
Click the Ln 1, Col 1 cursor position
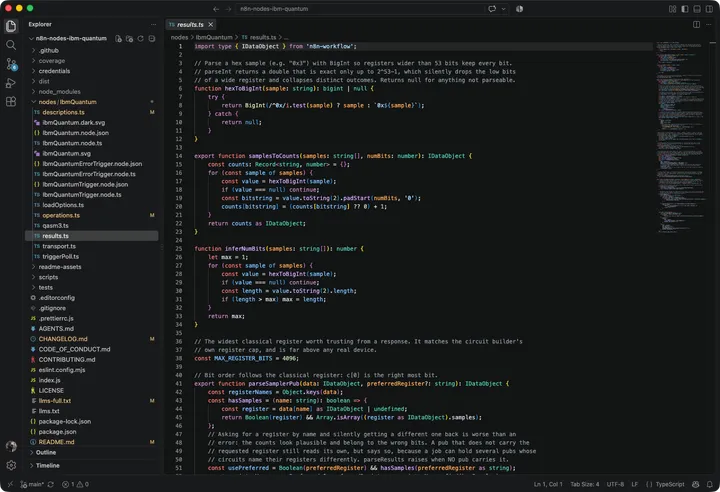pos(548,484)
